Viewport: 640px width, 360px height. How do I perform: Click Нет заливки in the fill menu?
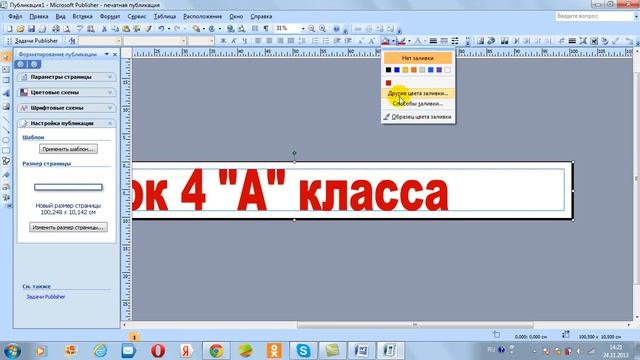[x=418, y=58]
